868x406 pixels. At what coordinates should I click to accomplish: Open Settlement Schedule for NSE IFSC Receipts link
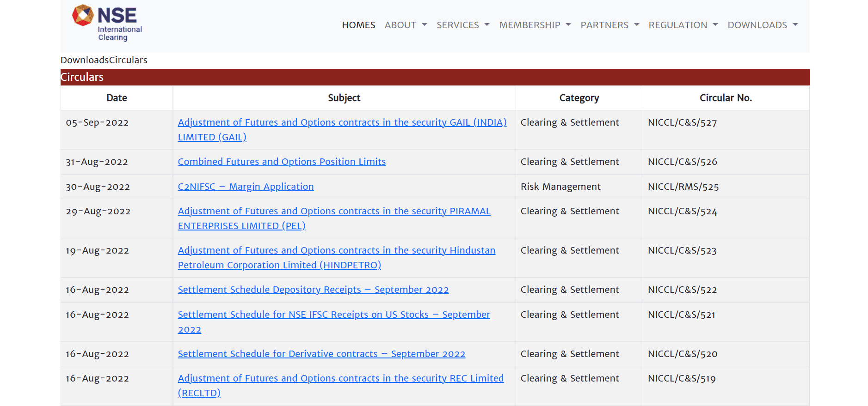[334, 322]
